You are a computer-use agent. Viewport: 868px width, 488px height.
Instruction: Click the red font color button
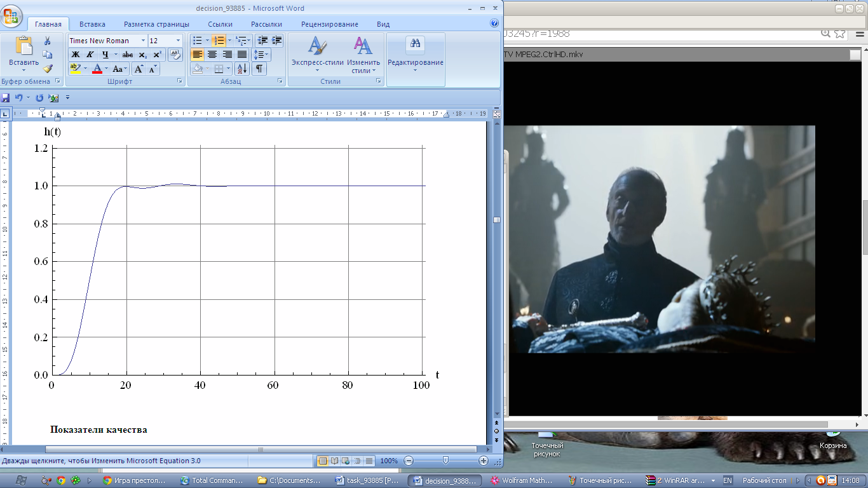97,69
